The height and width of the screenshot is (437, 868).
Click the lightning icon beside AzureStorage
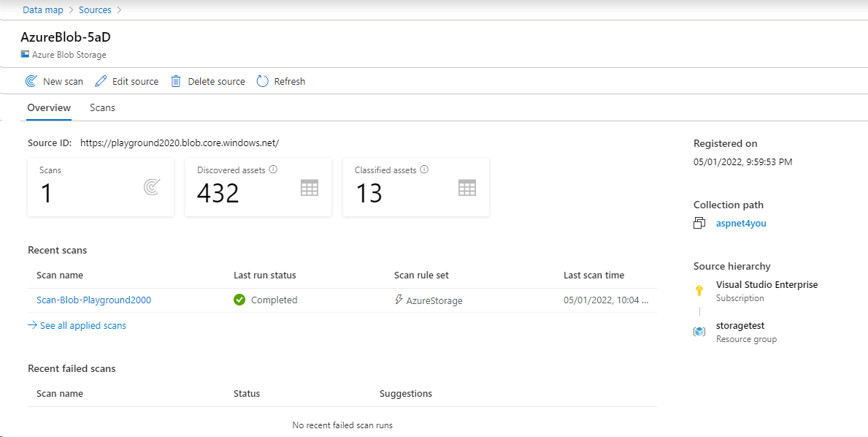[x=399, y=300]
